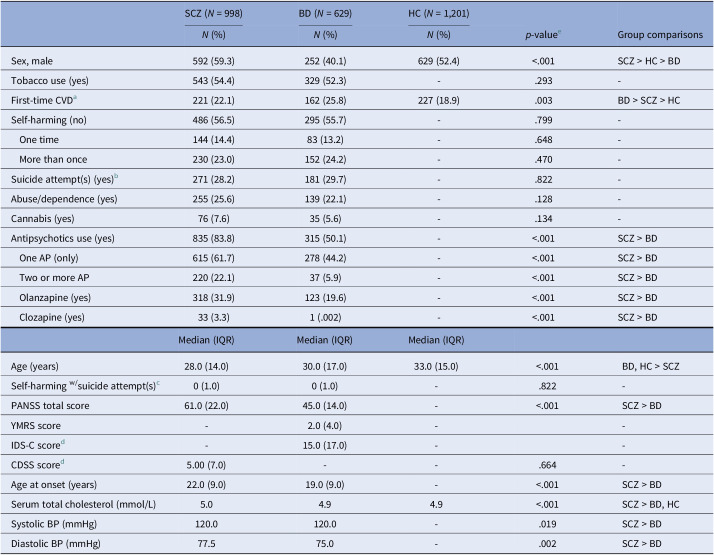This screenshot has height=555, width=714.
Task: Select the Tobacco use (yes) row label
Action: [x=50, y=81]
